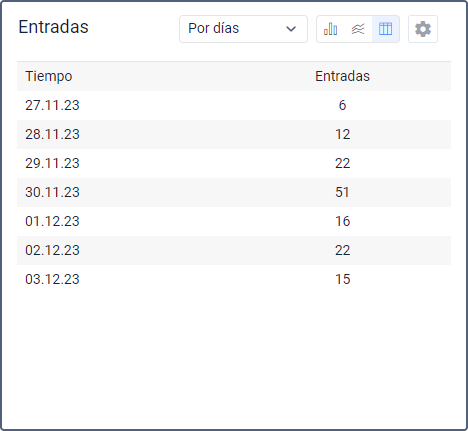This screenshot has width=468, height=431.
Task: Click the value 6 cell
Action: click(x=342, y=105)
